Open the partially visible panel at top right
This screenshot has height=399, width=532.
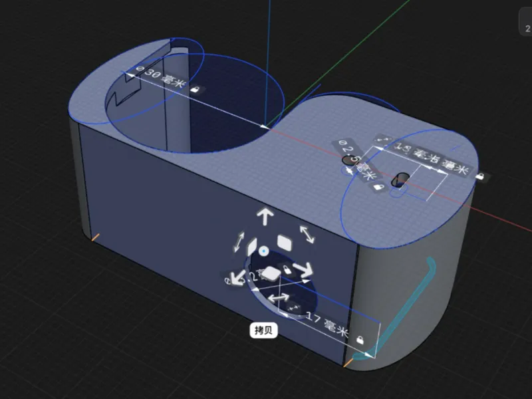[x=525, y=22]
